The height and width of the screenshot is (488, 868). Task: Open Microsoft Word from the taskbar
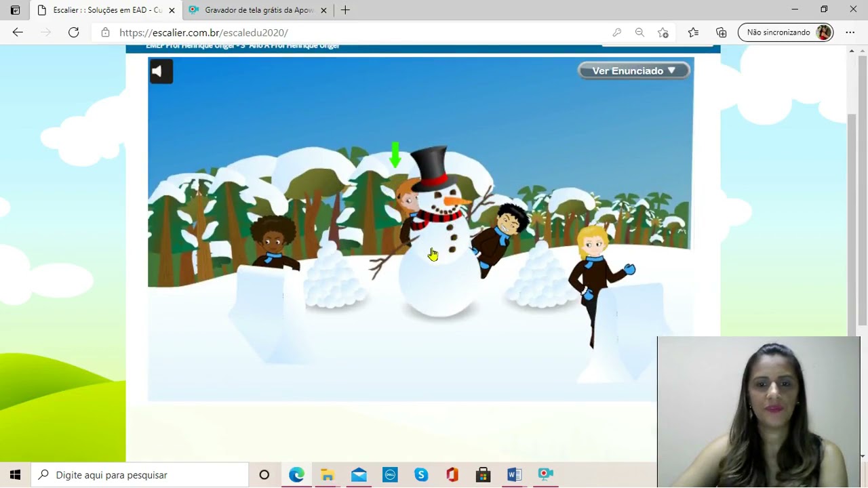click(514, 475)
